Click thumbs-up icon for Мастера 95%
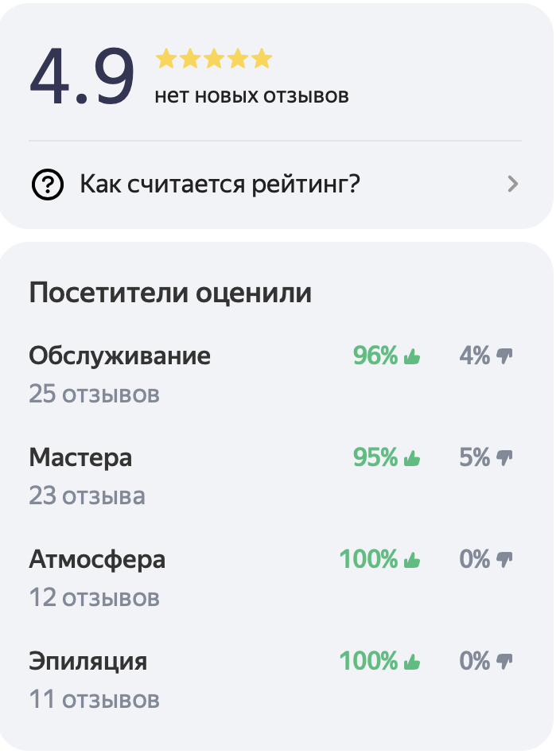The image size is (560, 754). (x=412, y=458)
